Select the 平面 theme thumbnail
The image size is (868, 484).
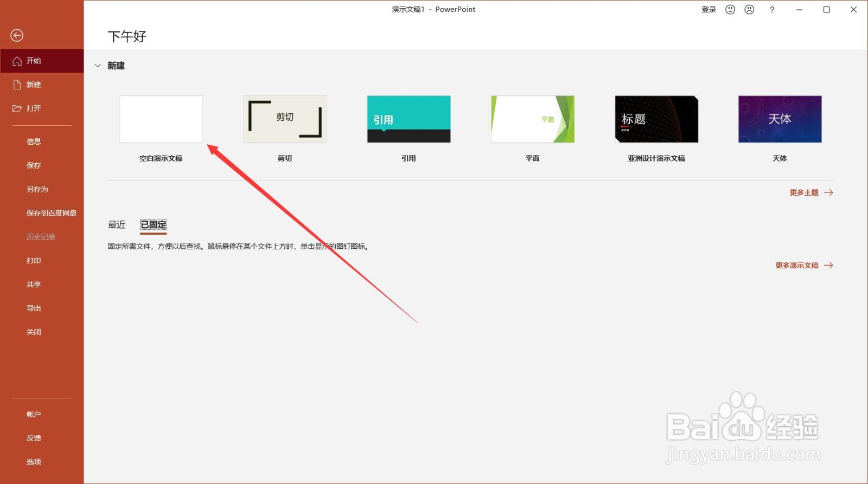pyautogui.click(x=533, y=119)
